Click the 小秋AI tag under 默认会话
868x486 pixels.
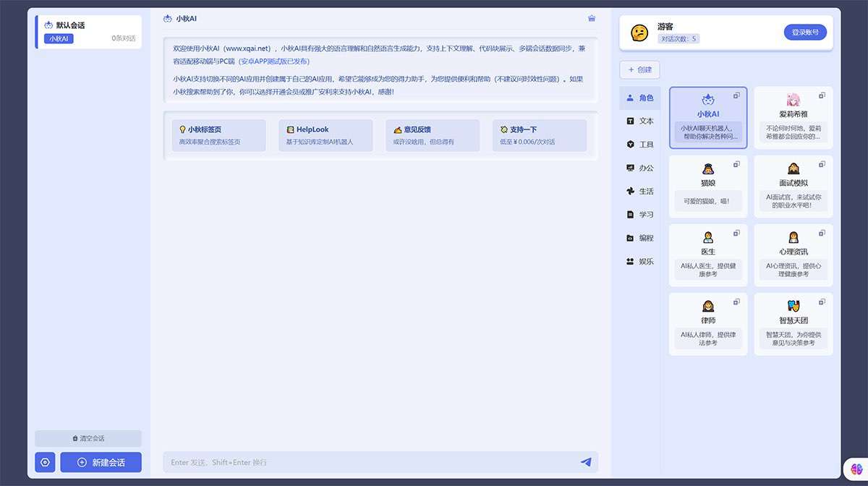(59, 38)
